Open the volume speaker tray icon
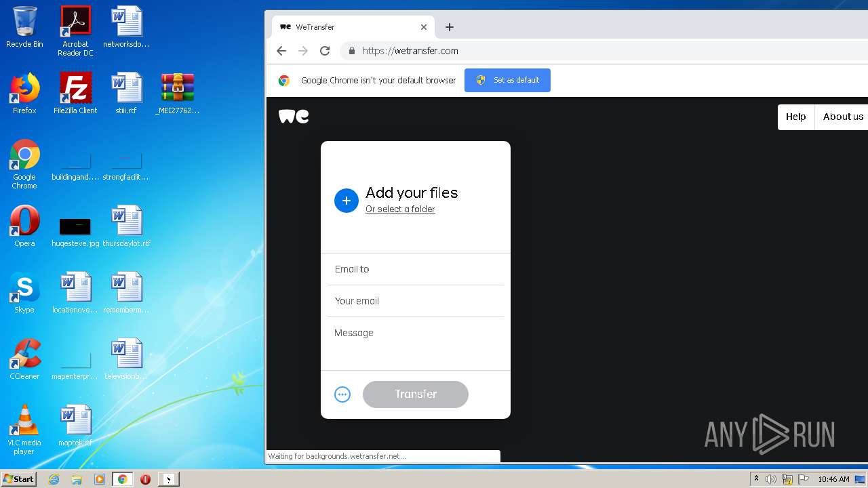Screen dimensions: 868x488 770,479
